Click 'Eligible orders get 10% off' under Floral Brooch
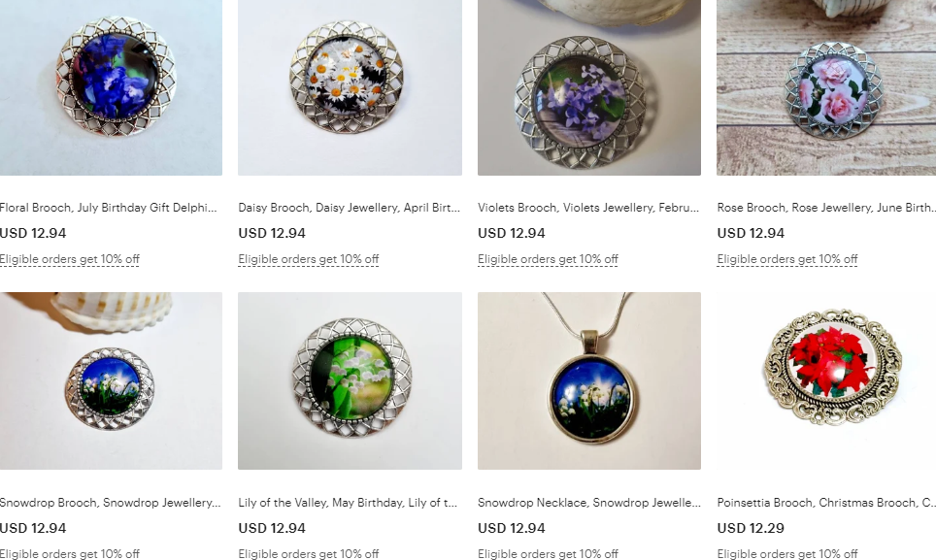The image size is (936, 560). pyautogui.click(x=69, y=259)
